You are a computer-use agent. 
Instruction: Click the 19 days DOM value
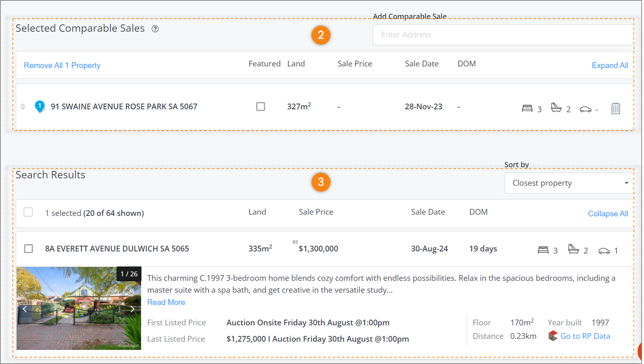pos(483,249)
